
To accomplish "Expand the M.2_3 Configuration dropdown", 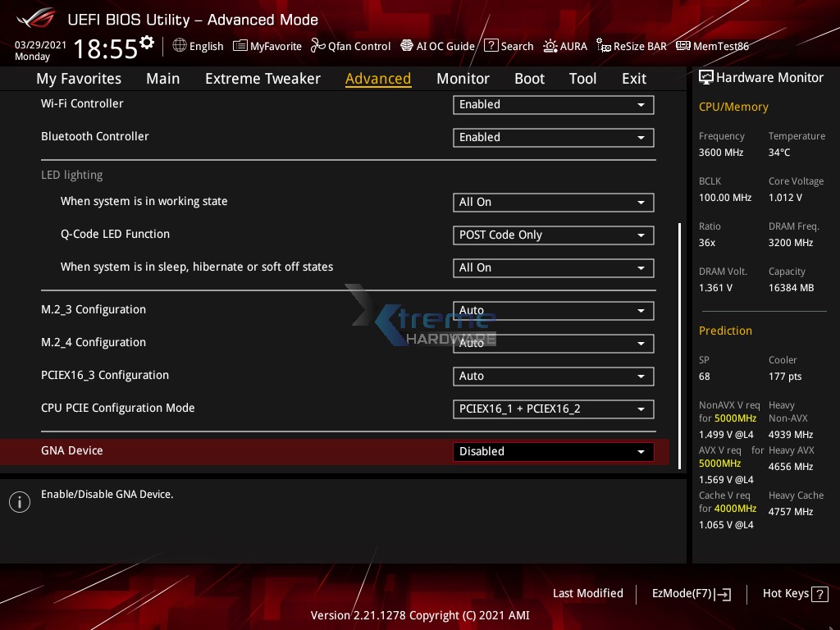I will coord(553,310).
